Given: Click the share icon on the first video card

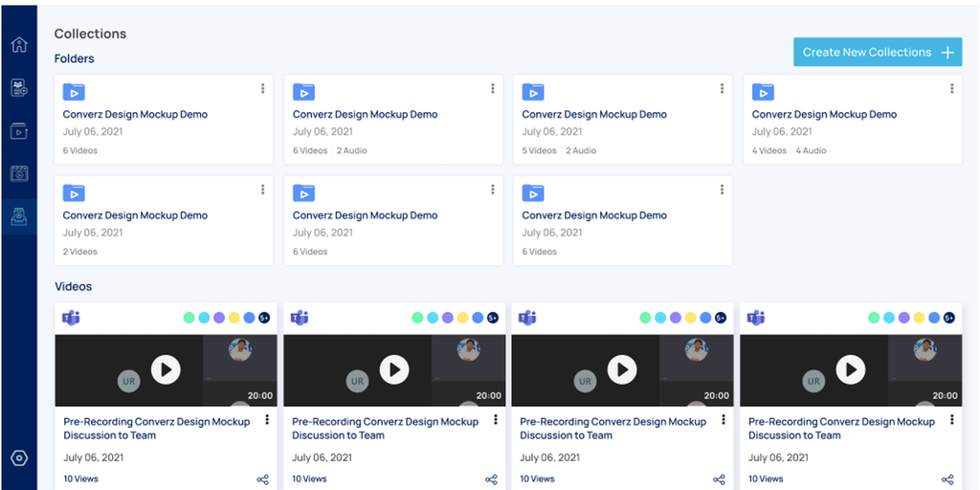Looking at the screenshot, I should pos(263,479).
